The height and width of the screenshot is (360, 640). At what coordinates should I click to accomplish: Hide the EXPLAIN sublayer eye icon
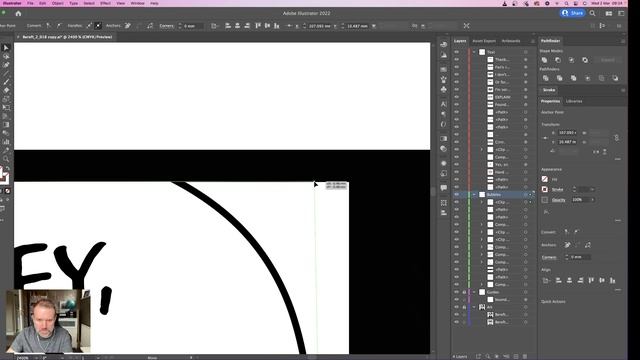click(456, 97)
